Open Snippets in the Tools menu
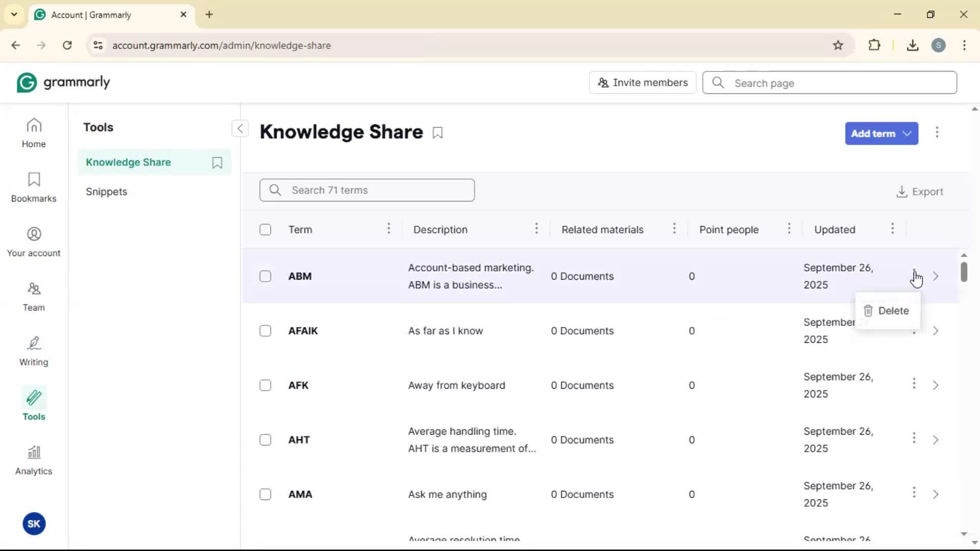This screenshot has height=551, width=980. [106, 192]
